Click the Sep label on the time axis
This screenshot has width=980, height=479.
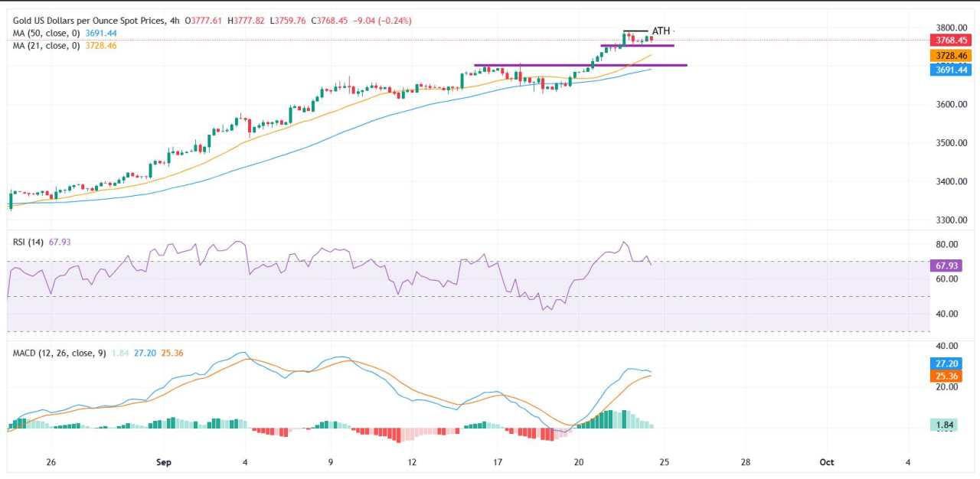point(163,462)
